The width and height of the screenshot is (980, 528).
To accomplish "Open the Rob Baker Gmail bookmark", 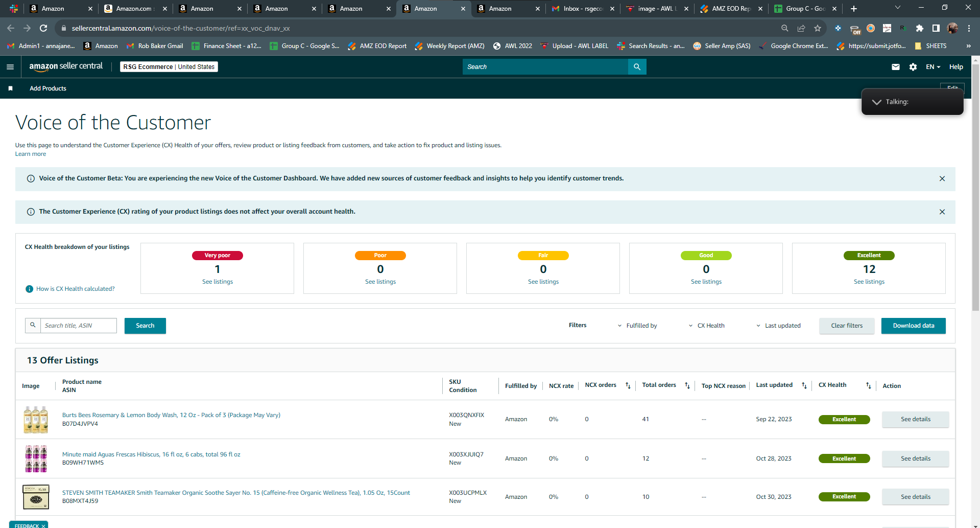I will point(155,46).
